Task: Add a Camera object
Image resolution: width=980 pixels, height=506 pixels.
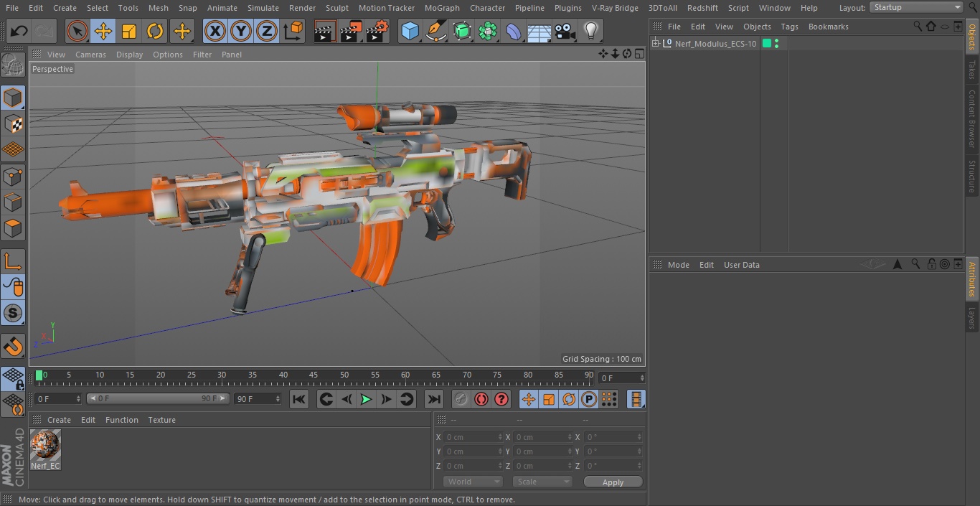Action: click(565, 31)
